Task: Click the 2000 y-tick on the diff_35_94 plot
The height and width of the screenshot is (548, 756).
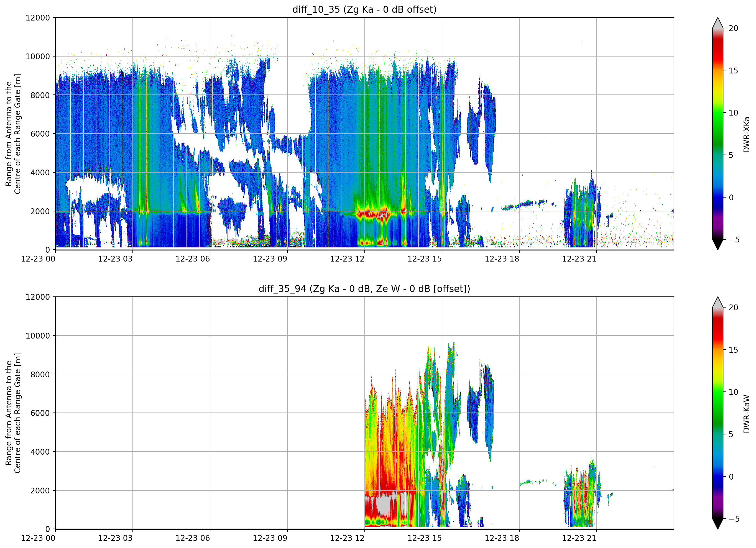Action: coord(40,490)
